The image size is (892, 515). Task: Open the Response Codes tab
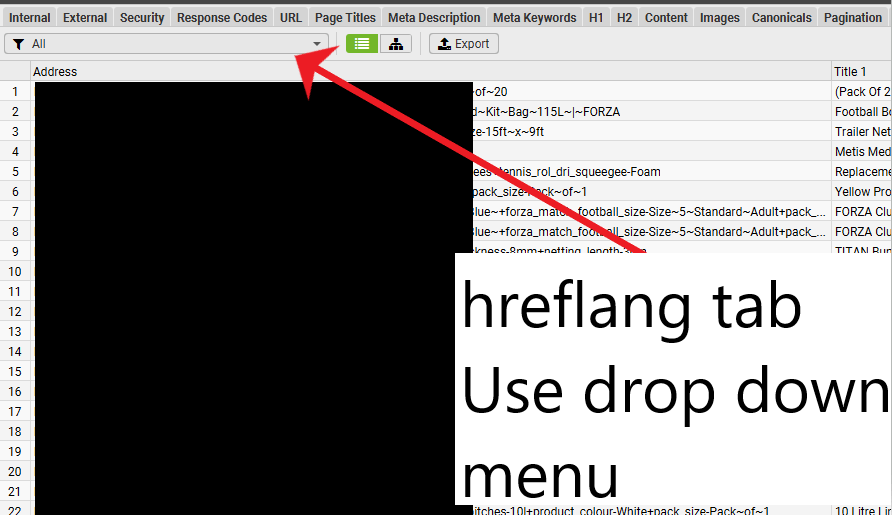[222, 18]
